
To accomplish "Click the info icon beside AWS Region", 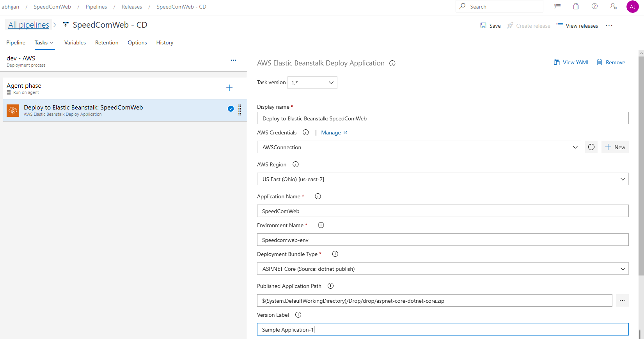I will click(x=296, y=164).
